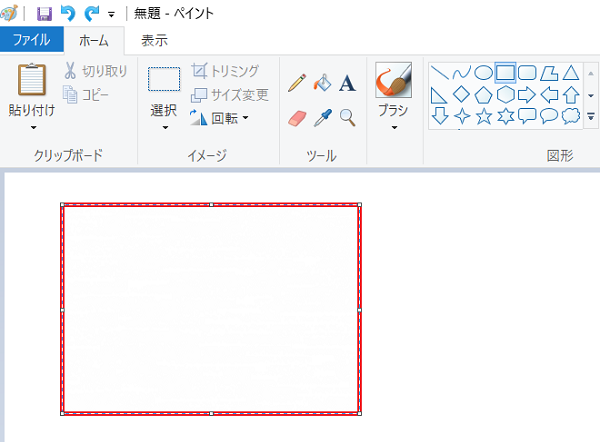Choose the oval shape in shapes gallery
The width and height of the screenshot is (600, 442).
[x=483, y=72]
